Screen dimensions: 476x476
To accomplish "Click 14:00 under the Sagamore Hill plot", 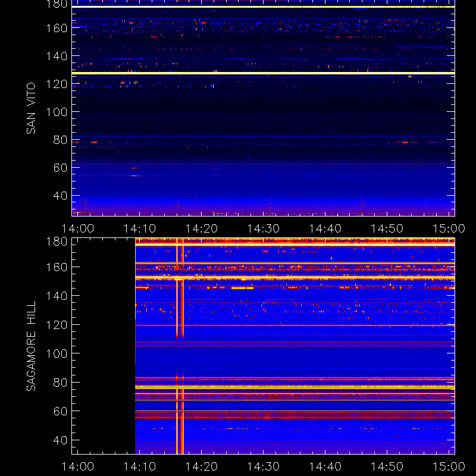I will [78, 466].
